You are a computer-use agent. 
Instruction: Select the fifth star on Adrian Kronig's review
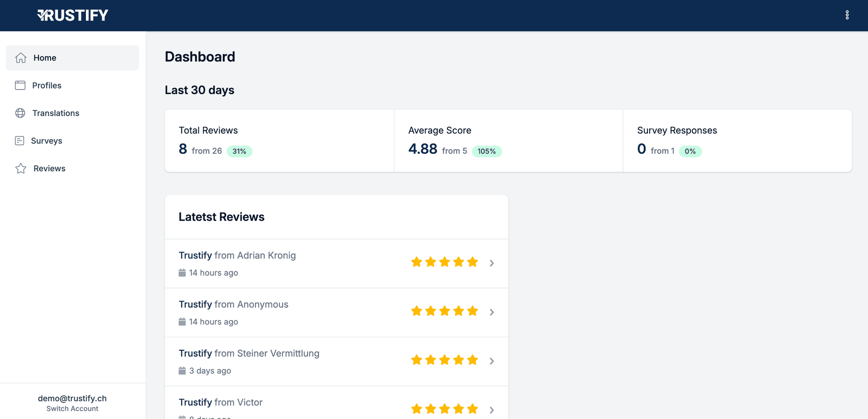point(473,261)
